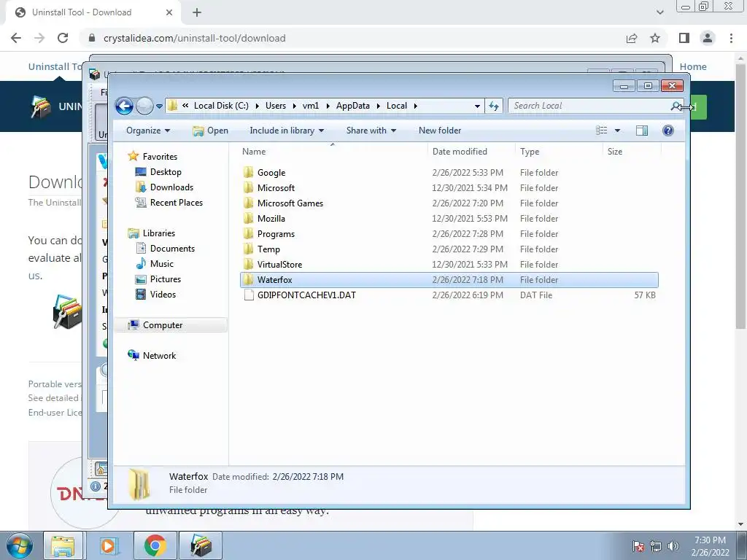Select the Temp folder
The image size is (747, 560).
tap(268, 249)
